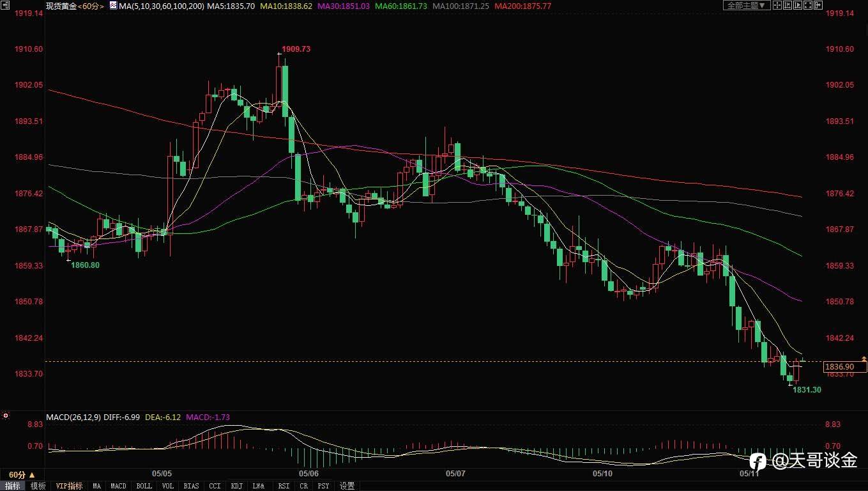The width and height of the screenshot is (868, 491).
Task: Click the price alert arrow icon above 1836.90
Action: coord(864,359)
